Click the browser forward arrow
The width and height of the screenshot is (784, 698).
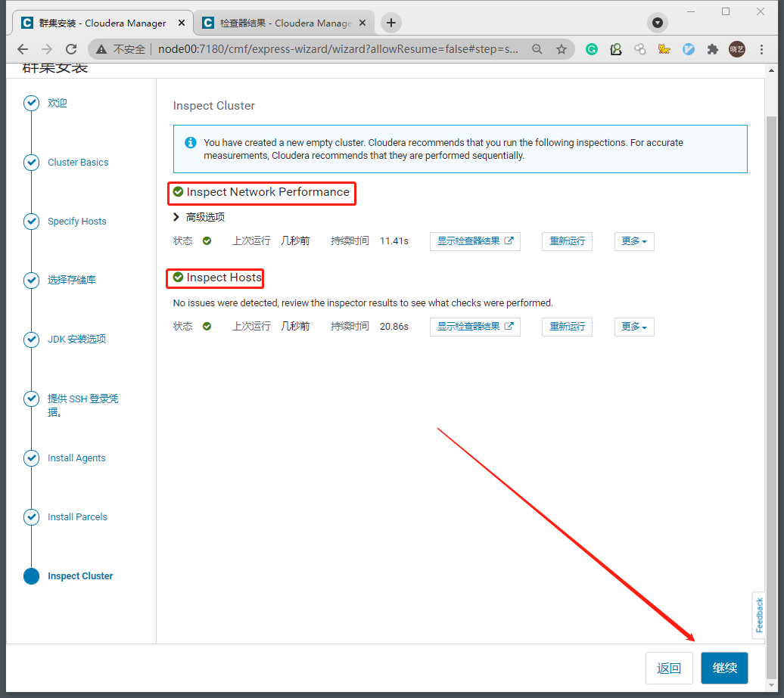click(46, 49)
